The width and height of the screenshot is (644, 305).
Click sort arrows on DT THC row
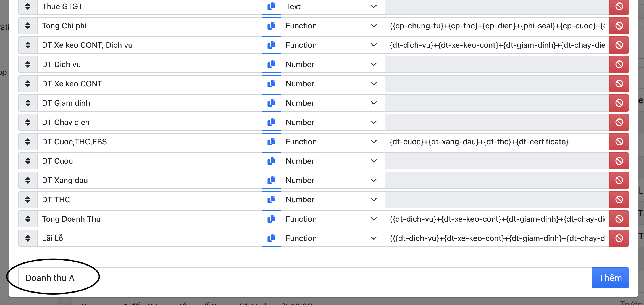pos(28,200)
